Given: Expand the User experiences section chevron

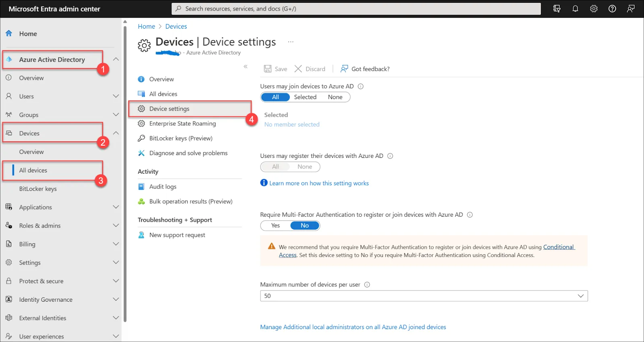Looking at the screenshot, I should (x=116, y=336).
